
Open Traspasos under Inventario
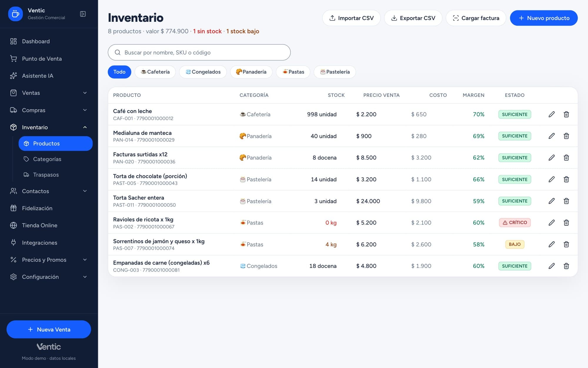pos(56,175)
